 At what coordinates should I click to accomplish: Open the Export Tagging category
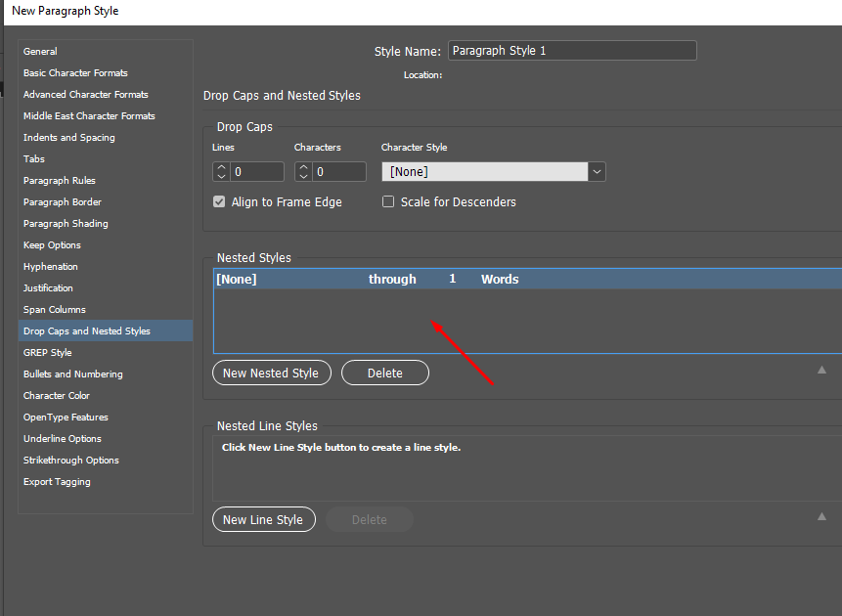[x=57, y=482]
